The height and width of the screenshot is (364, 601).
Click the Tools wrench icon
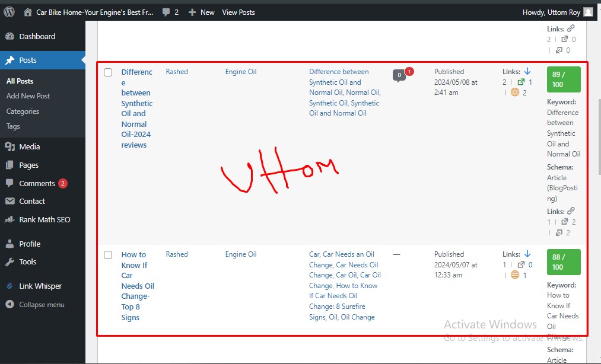9,261
